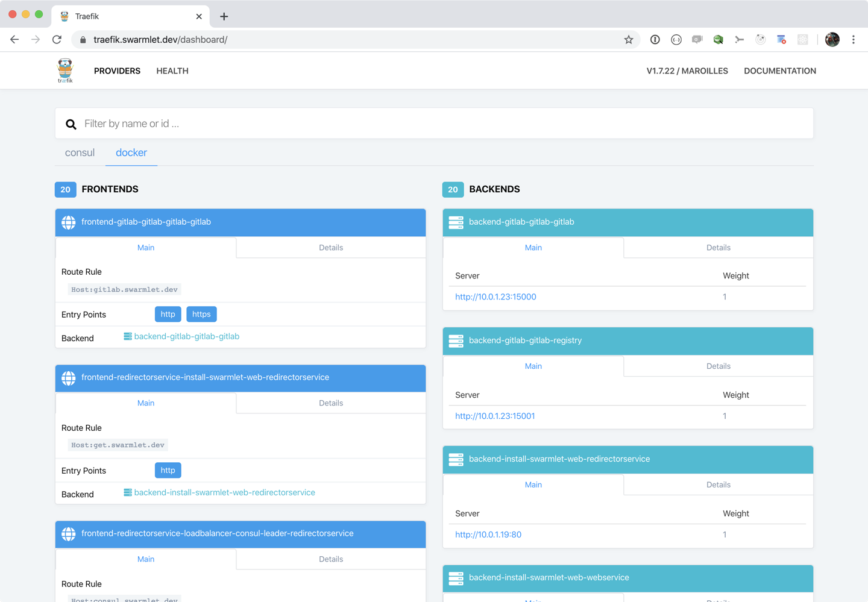The height and width of the screenshot is (602, 868).
Task: Follow server link http://10.0.1.23:15000
Action: click(495, 297)
